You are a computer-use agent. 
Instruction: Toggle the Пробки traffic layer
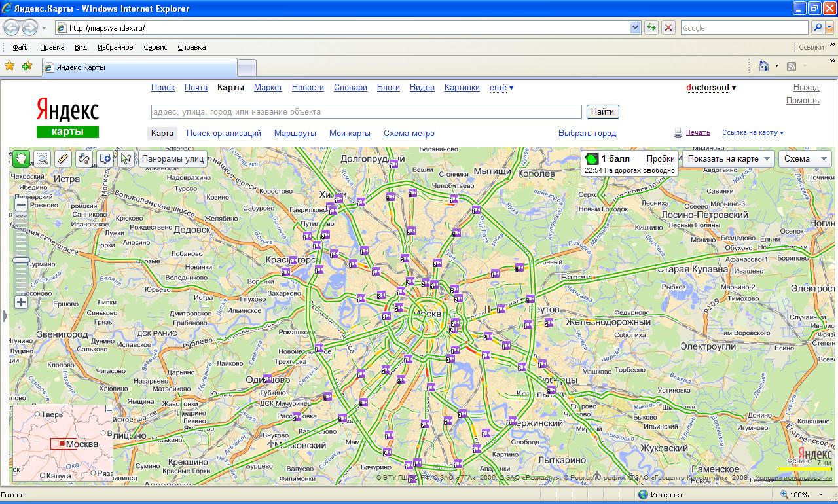[661, 159]
